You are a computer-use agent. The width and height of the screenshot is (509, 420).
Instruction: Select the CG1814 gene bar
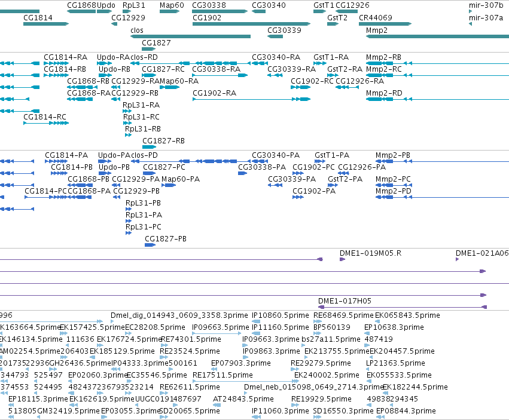click(46, 24)
